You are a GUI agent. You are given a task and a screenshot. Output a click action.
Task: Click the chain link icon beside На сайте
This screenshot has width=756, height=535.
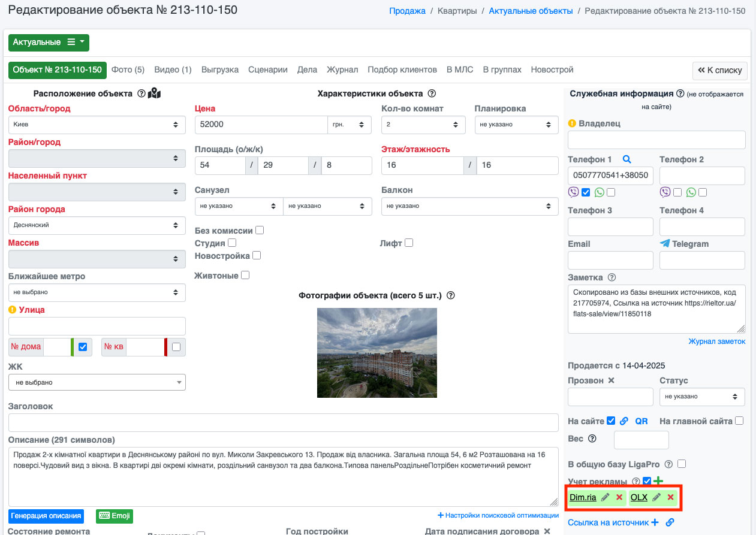tap(624, 421)
